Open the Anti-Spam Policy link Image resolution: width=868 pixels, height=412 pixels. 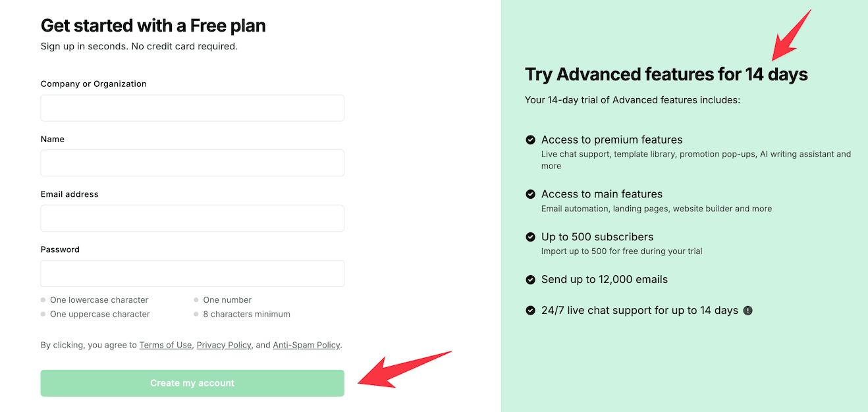(x=306, y=344)
